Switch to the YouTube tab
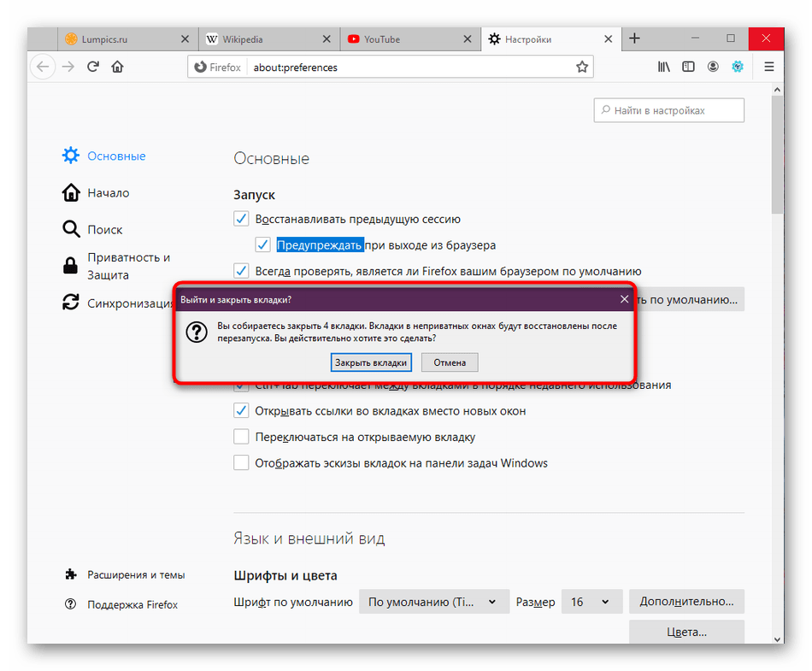Viewport: 812px width, 671px height. 410,39
